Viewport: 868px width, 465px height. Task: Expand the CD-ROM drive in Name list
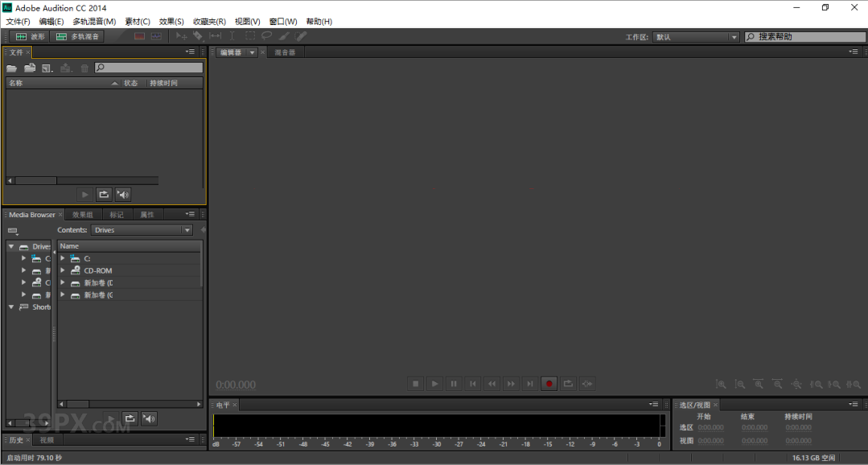[63, 271]
